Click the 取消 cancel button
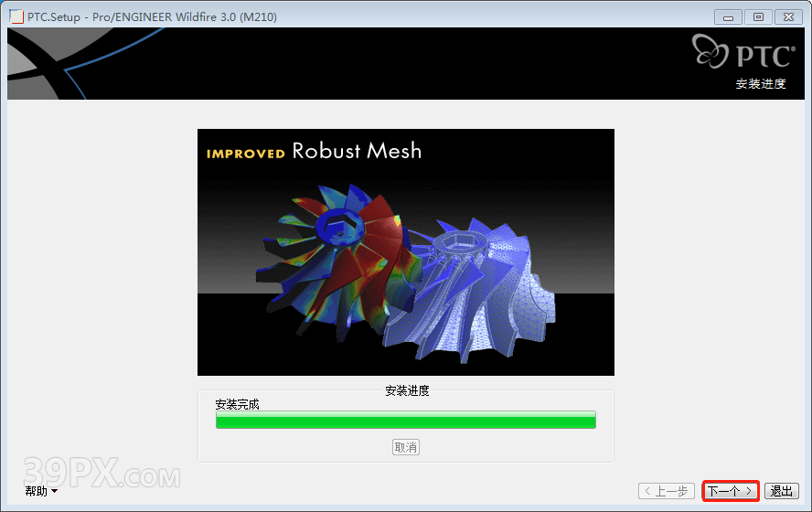 click(x=405, y=447)
